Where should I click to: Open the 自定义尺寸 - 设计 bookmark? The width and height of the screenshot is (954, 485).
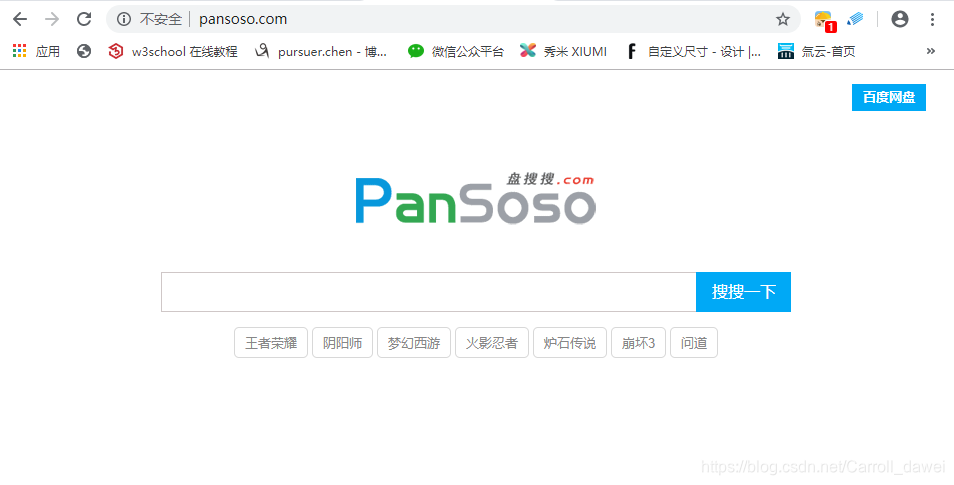coord(694,52)
